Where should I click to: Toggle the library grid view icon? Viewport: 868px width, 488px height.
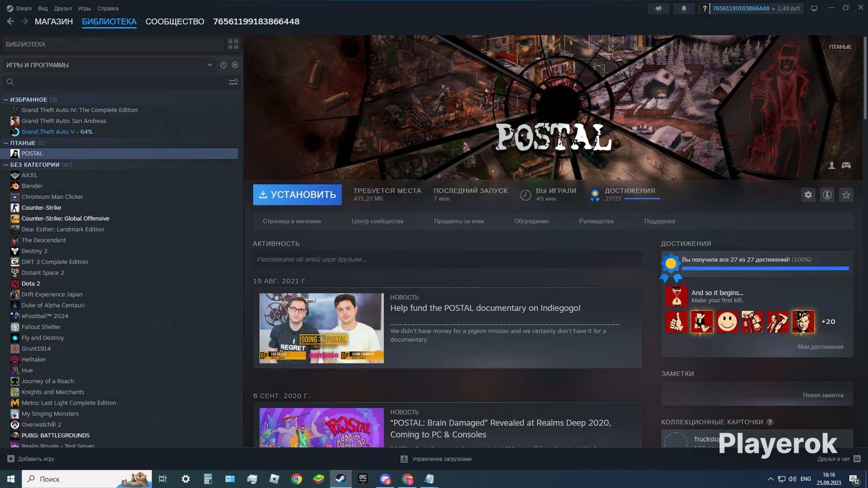tap(233, 44)
